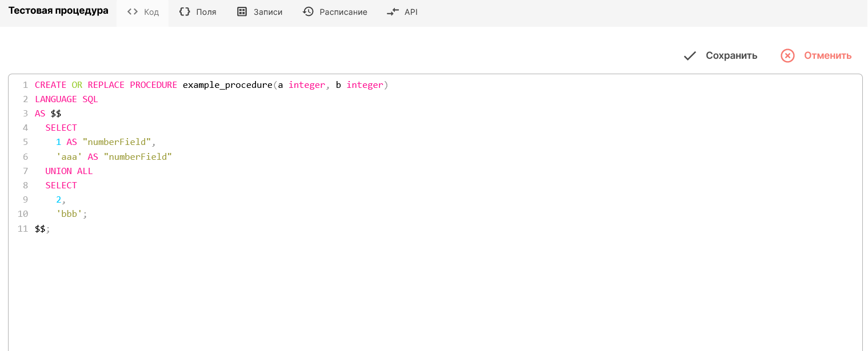Click the 'bbb' string literal
Screen dimensions: 868x351
(69, 214)
